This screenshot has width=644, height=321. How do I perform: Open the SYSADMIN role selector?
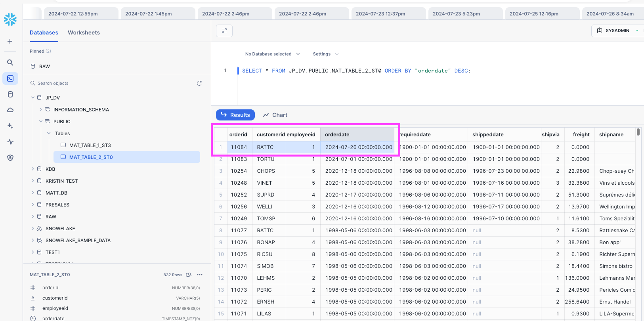tap(617, 31)
